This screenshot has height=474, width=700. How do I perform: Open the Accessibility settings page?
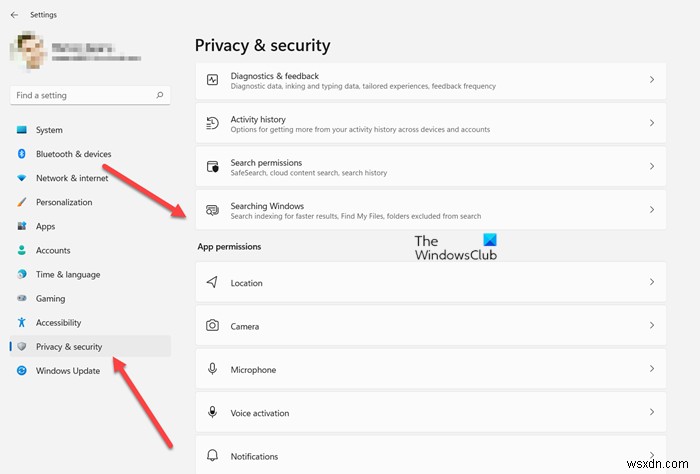pyautogui.click(x=58, y=323)
